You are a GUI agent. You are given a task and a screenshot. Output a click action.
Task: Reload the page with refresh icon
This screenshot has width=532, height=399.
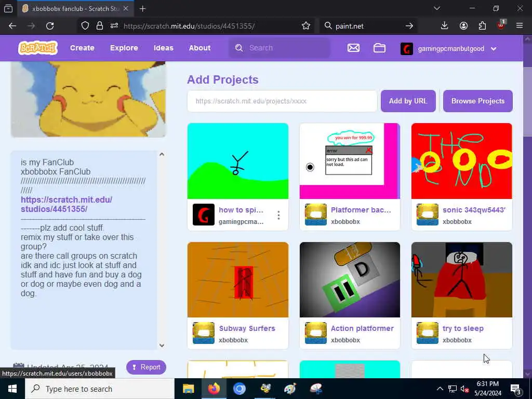[x=50, y=26]
